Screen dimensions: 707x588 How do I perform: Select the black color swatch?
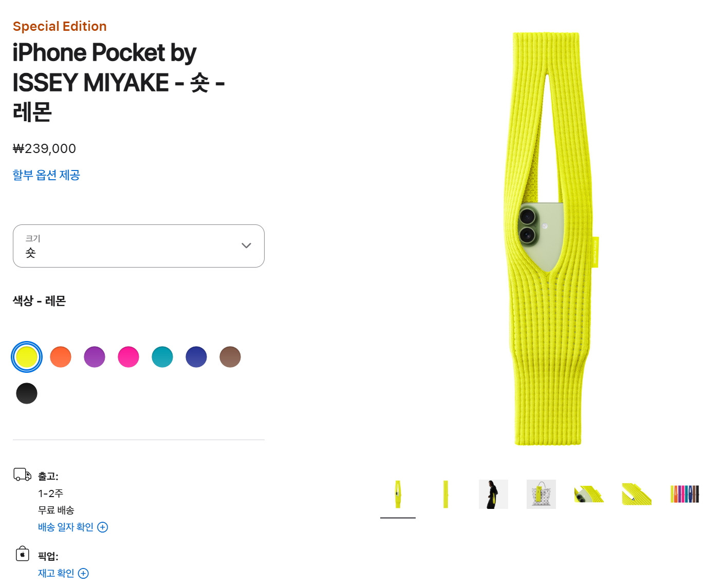[x=27, y=393]
